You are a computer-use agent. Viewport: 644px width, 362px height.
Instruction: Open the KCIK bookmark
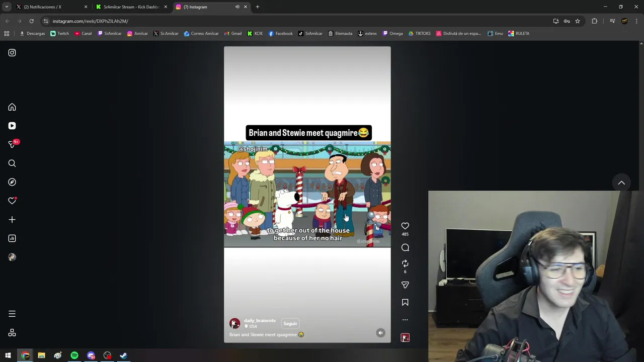coord(255,34)
